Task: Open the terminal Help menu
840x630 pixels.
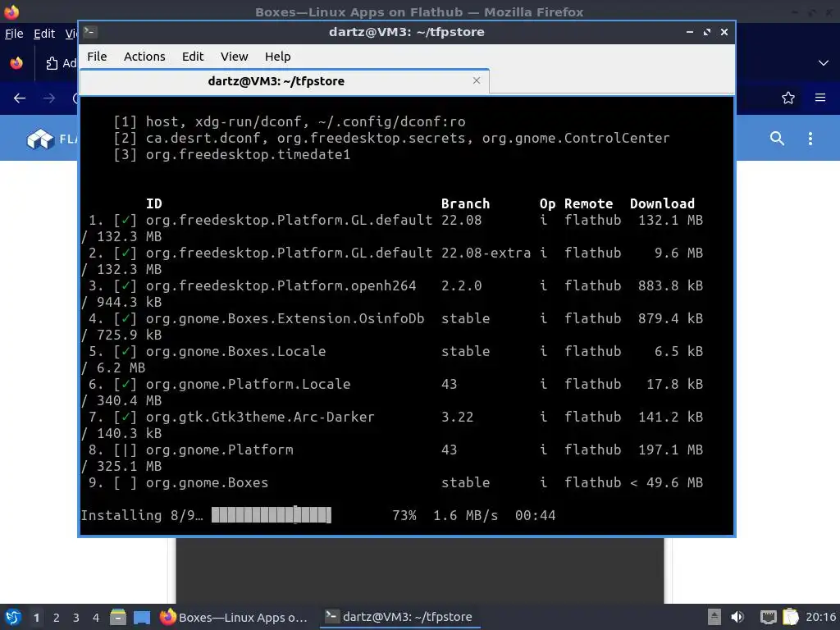Action: coord(277,57)
